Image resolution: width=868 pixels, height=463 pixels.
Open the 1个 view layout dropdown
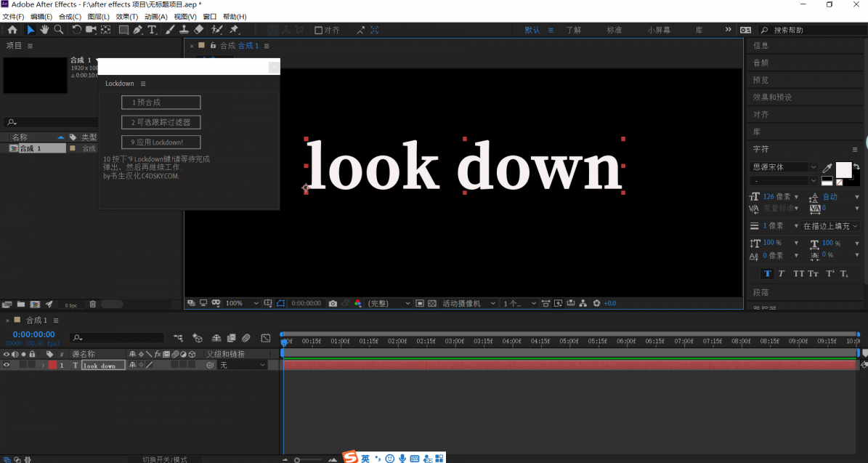tap(519, 304)
